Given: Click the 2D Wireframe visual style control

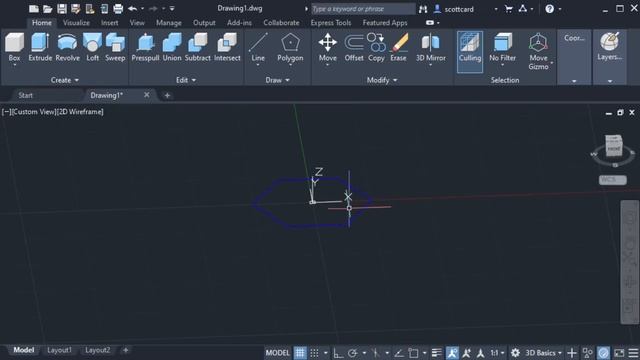Looking at the screenshot, I should [80, 111].
